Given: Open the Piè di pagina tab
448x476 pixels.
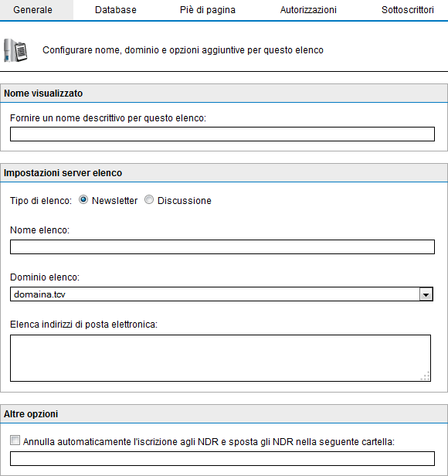Looking at the screenshot, I should [208, 10].
